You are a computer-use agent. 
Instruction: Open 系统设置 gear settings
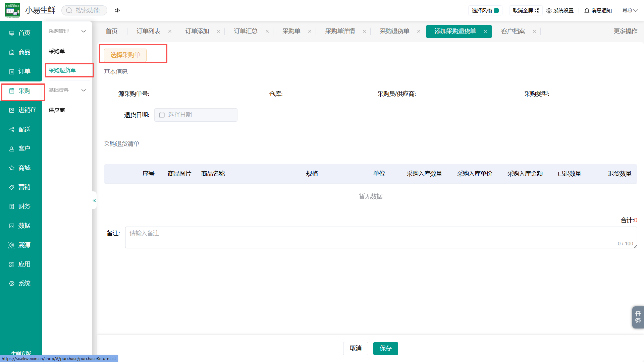coord(560,11)
